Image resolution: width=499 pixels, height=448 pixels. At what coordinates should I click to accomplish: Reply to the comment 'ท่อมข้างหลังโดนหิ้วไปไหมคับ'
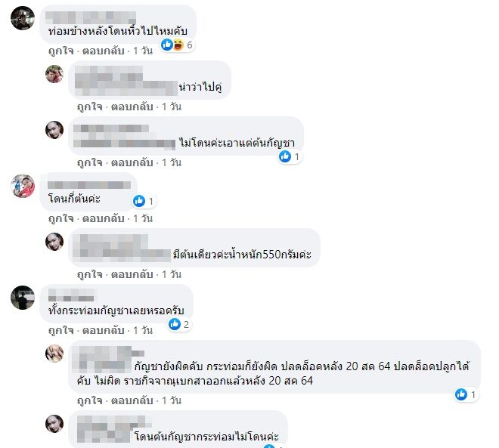(x=103, y=51)
